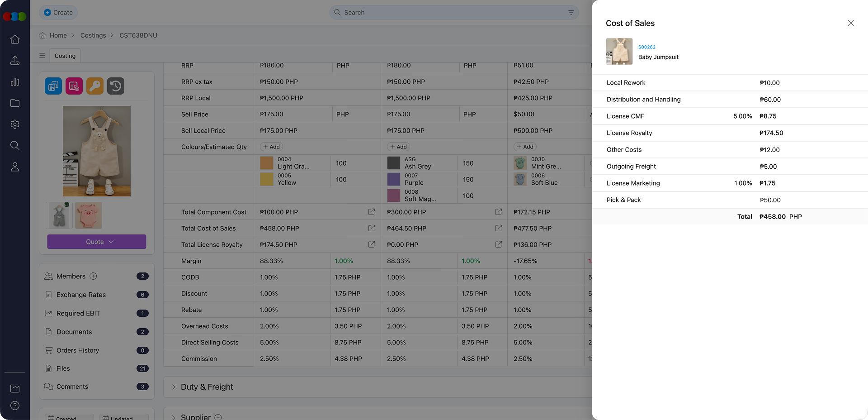Open the costing history restore icon
The height and width of the screenshot is (420, 868).
click(116, 86)
